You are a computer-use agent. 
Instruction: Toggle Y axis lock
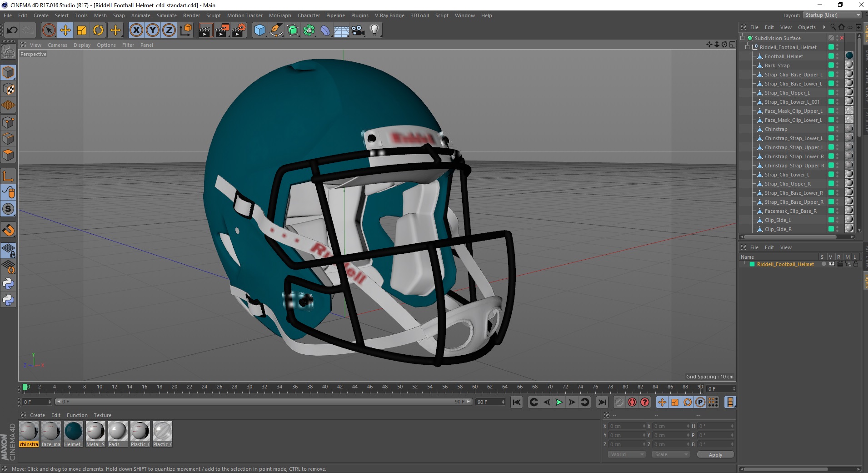tap(153, 30)
